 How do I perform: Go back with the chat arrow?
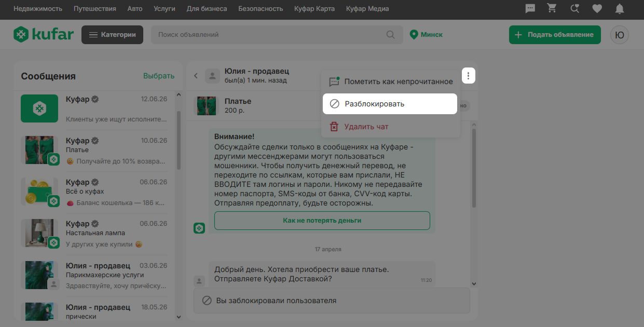tap(196, 76)
